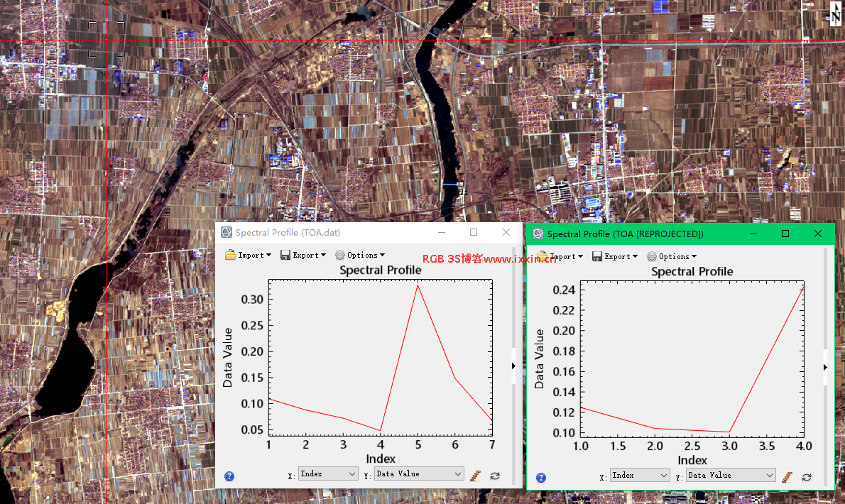Maximize the TOA [REPROJECTED] profile window
The width and height of the screenshot is (845, 504).
point(785,234)
